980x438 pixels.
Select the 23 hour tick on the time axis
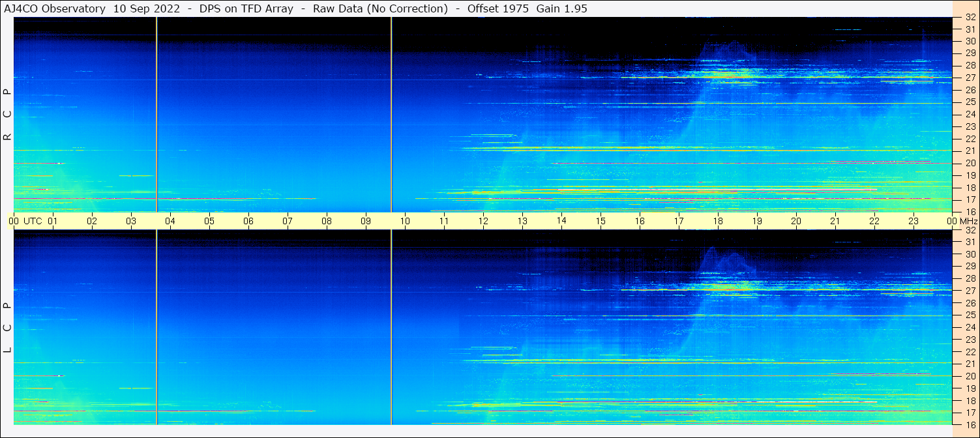tap(913, 222)
